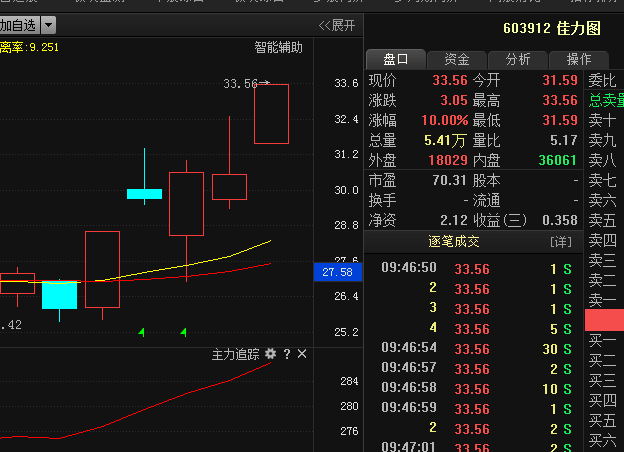The width and height of the screenshot is (624, 452).
Task: Click the 量比 value 5.17
Action: [564, 140]
